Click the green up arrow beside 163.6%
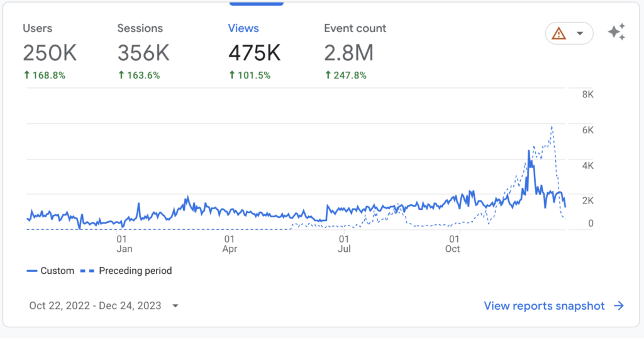This screenshot has height=338, width=644. tap(121, 75)
